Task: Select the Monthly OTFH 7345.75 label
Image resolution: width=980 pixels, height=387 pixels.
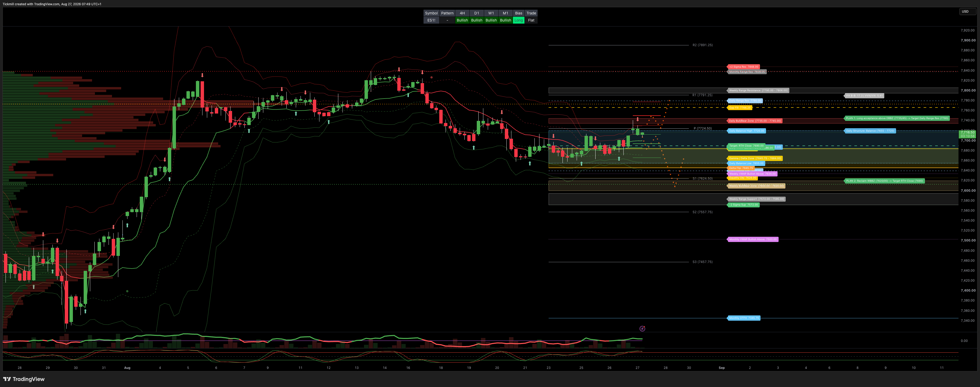Action: tap(744, 318)
